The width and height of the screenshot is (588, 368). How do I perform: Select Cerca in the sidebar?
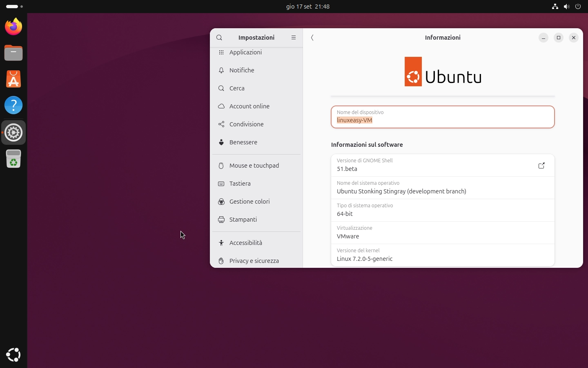256,88
